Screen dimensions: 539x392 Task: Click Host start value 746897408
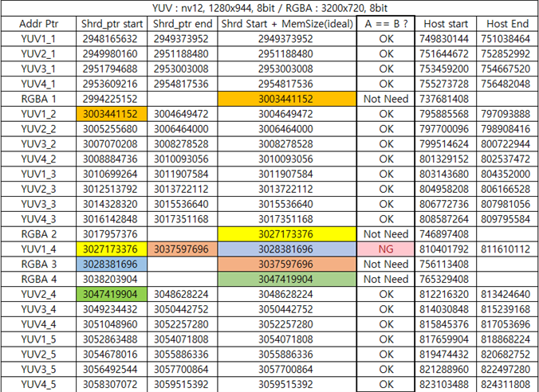click(x=444, y=234)
